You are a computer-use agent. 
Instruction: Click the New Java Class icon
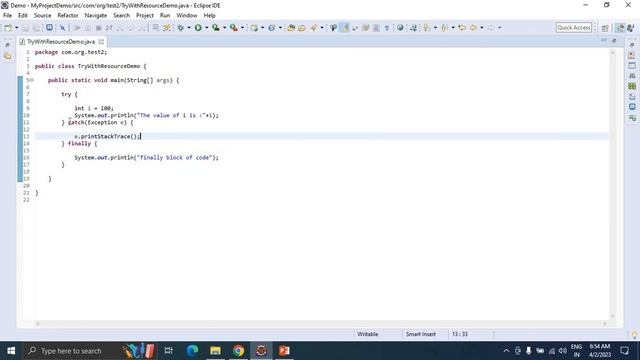click(x=271, y=28)
